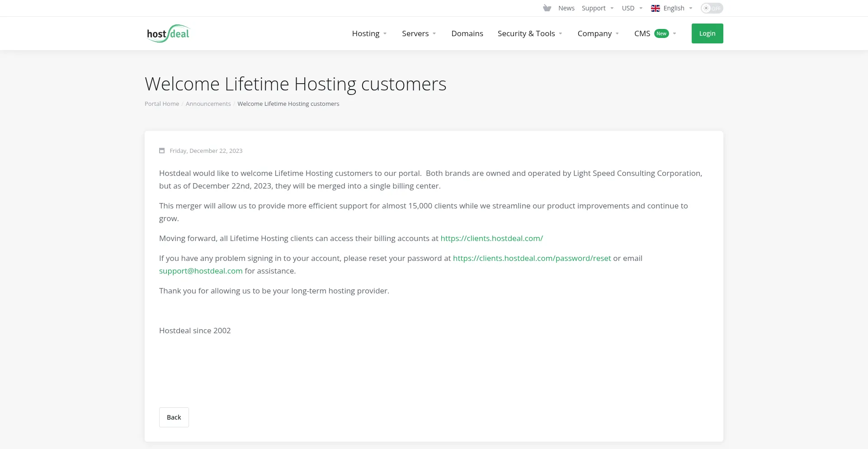Click the support@hostdeal.com email link
Image resolution: width=868 pixels, height=449 pixels.
201,271
